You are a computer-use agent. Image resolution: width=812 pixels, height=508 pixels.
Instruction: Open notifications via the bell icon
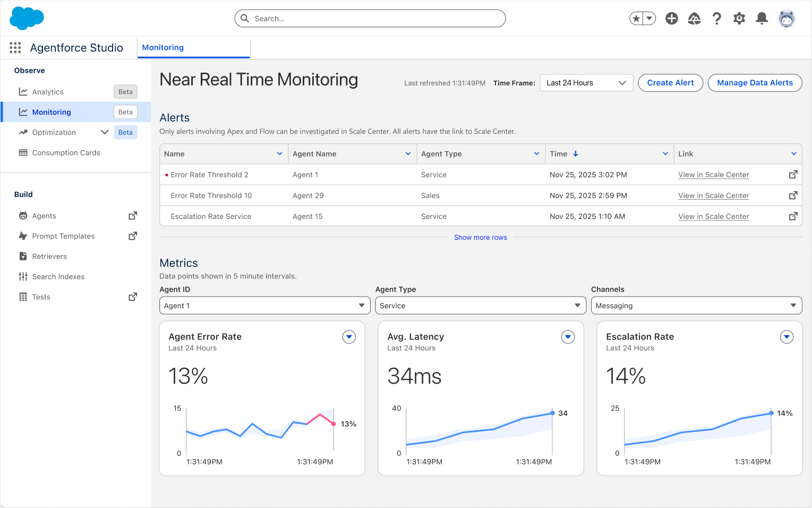(x=762, y=18)
